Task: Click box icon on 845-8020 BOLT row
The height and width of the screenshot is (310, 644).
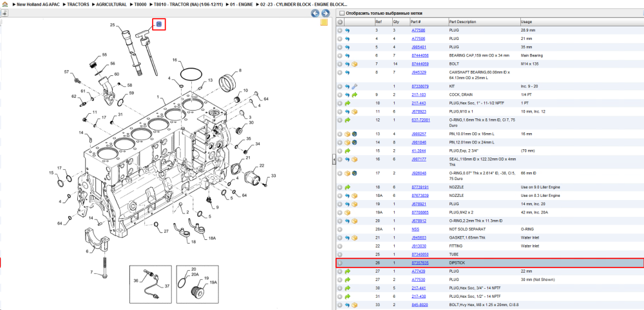Action: (x=354, y=305)
